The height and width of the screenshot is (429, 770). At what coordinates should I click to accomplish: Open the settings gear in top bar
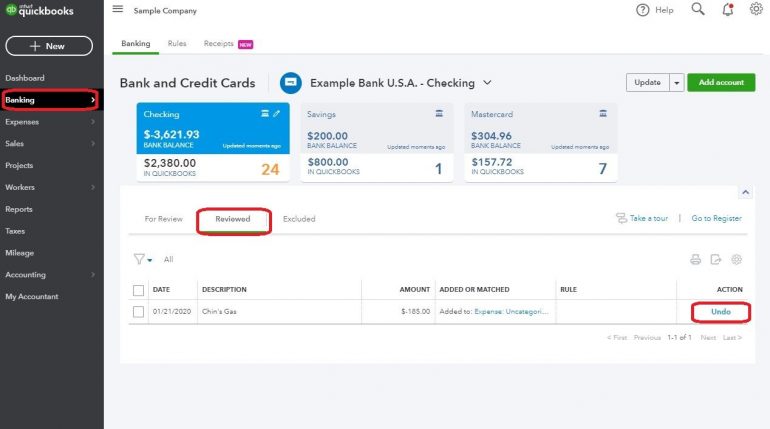(x=757, y=10)
